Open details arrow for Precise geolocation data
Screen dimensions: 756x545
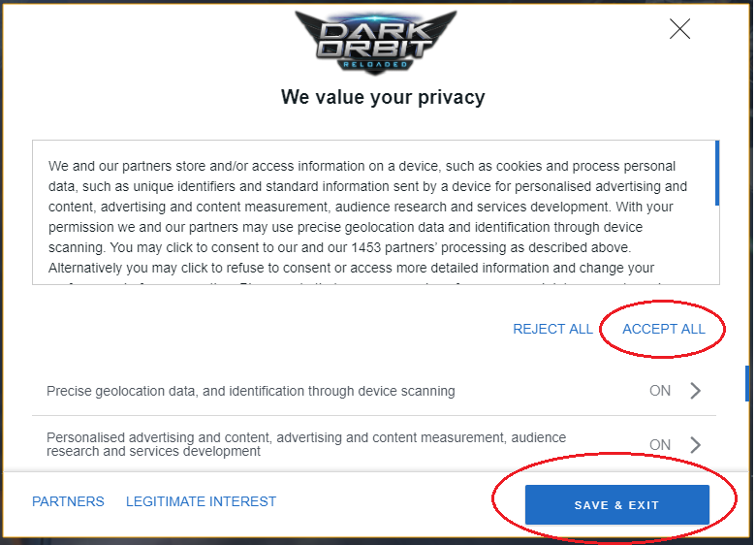point(695,391)
